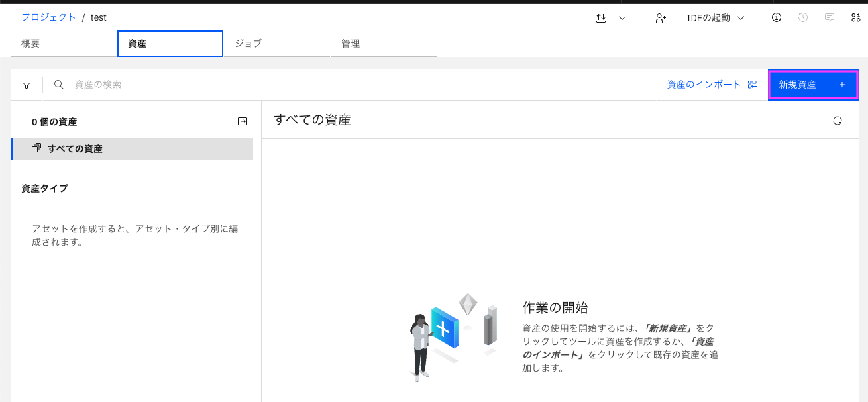Click the 0 個の資産 heading text

coord(54,122)
